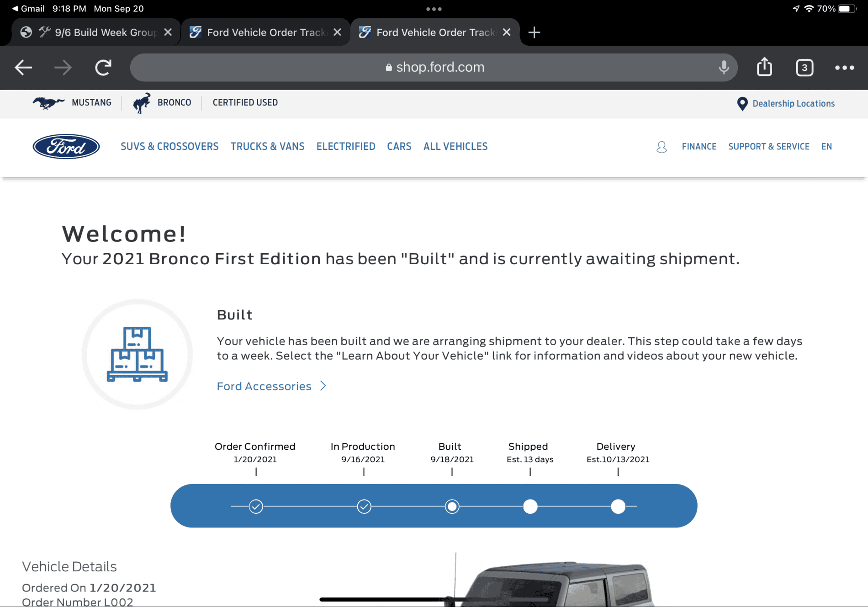868x607 pixels.
Task: Open the EN language selector
Action: (826, 146)
